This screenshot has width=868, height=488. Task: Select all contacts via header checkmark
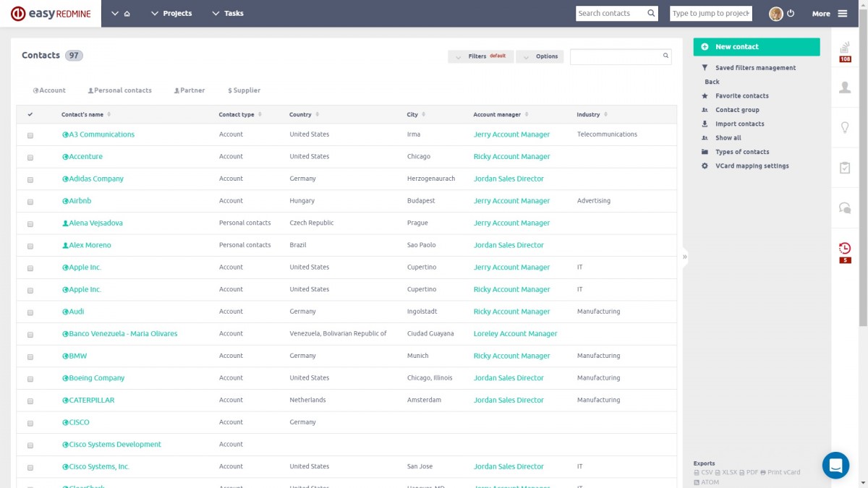pyautogui.click(x=30, y=114)
